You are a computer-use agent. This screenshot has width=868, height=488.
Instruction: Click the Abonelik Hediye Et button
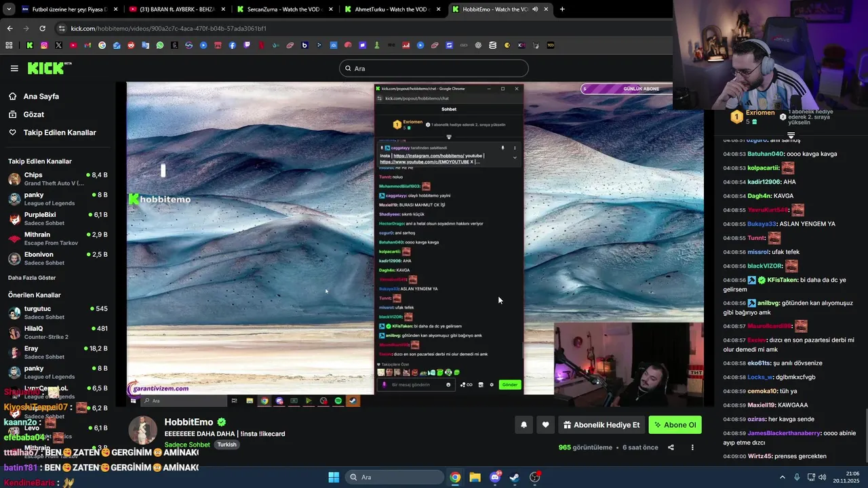coord(601,425)
